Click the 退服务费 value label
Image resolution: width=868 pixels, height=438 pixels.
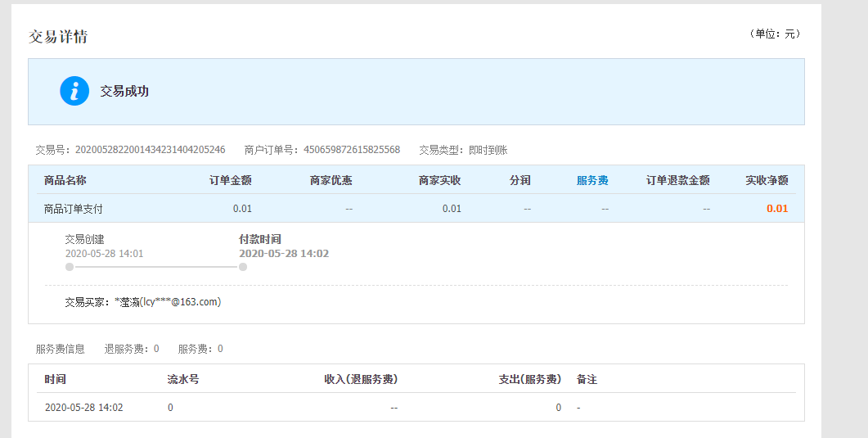tap(131, 349)
